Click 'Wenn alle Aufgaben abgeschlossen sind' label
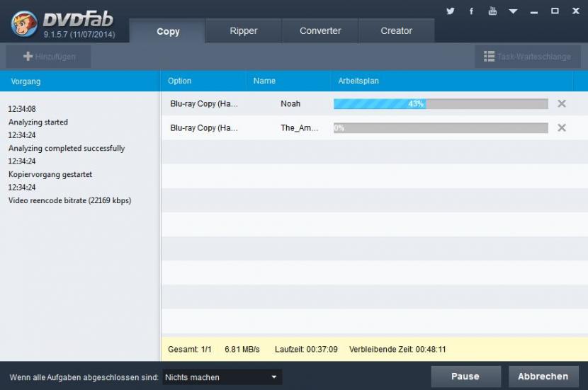588x390 pixels. (x=84, y=377)
